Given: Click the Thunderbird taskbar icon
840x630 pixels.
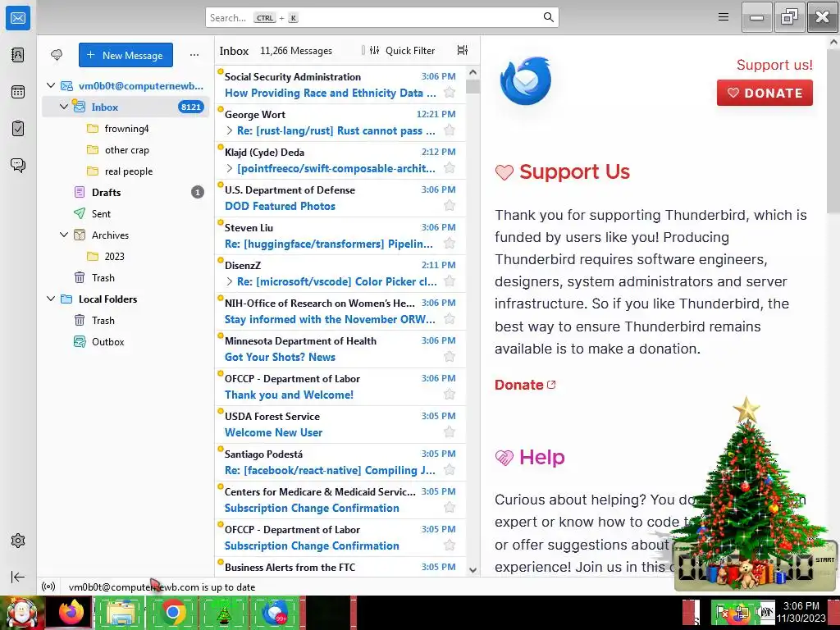Looking at the screenshot, I should (274, 612).
